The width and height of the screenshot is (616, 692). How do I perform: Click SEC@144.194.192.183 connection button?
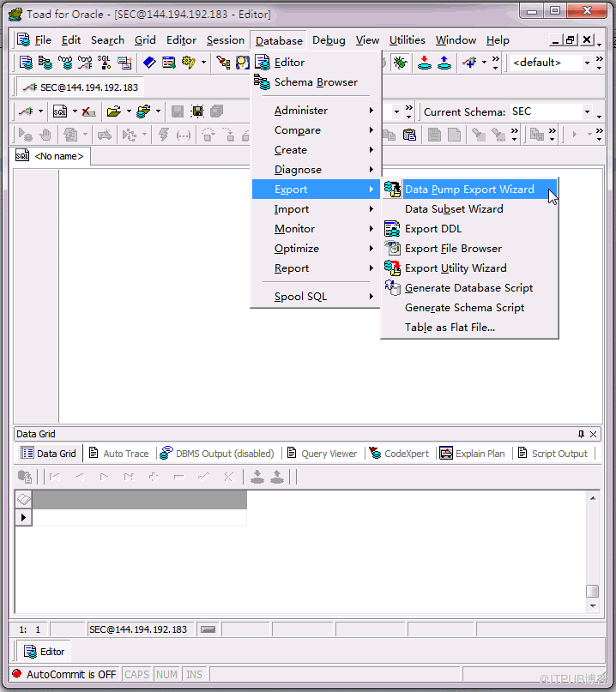pyautogui.click(x=81, y=87)
